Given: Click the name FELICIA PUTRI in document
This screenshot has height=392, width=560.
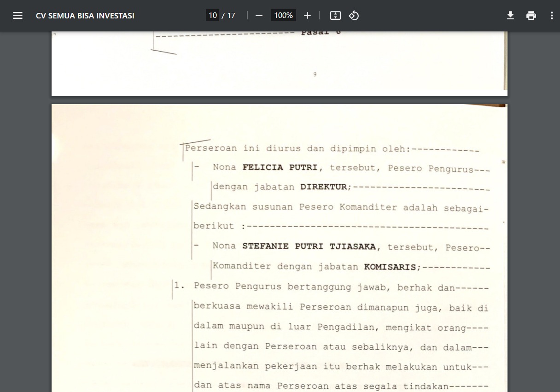Looking at the screenshot, I should click(x=280, y=168).
